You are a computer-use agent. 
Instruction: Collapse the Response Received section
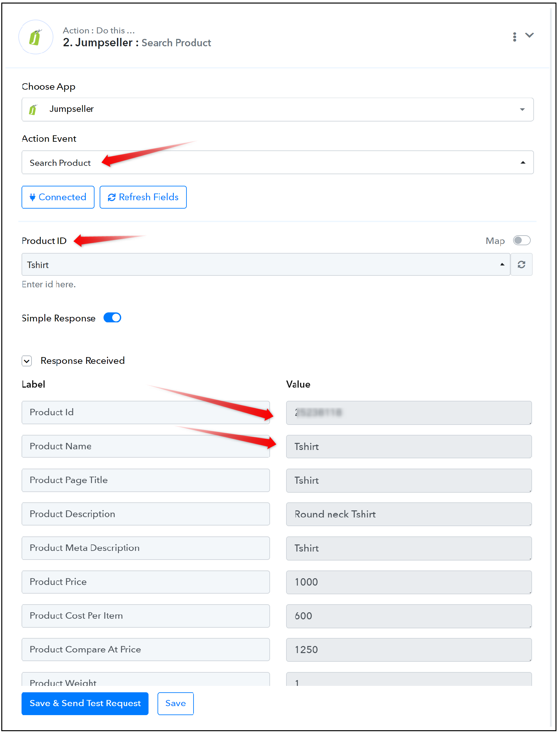[27, 361]
